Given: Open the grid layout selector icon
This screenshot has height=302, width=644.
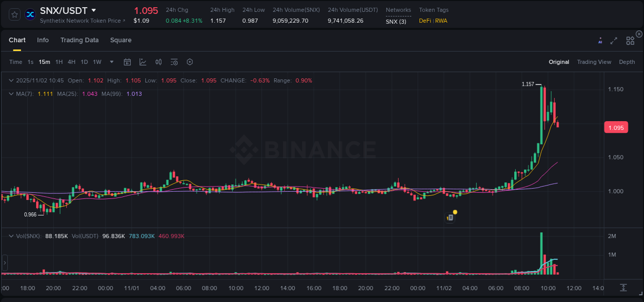Looking at the screenshot, I should pos(630,40).
